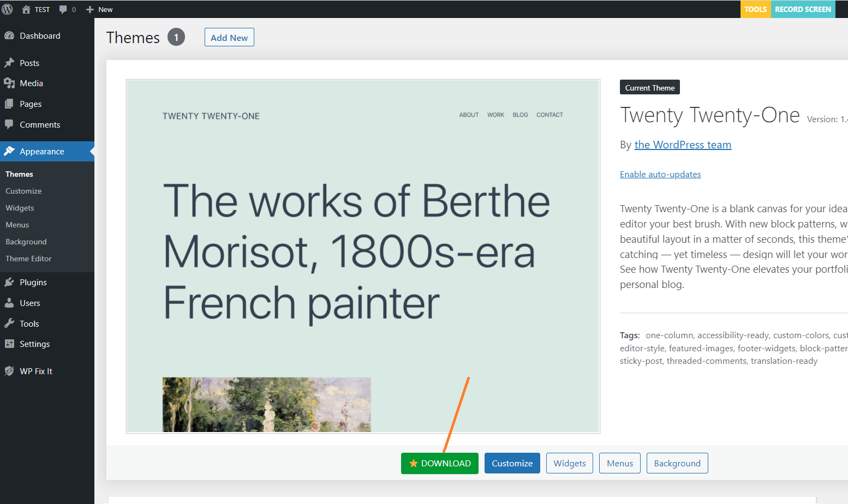The image size is (848, 504).
Task: Click the WP Fix It icon
Action: point(9,371)
